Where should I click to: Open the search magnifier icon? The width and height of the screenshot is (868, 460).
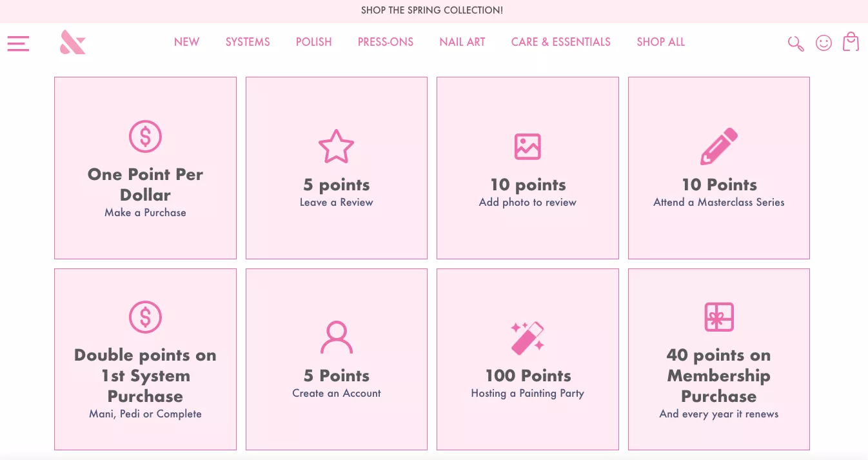(796, 43)
